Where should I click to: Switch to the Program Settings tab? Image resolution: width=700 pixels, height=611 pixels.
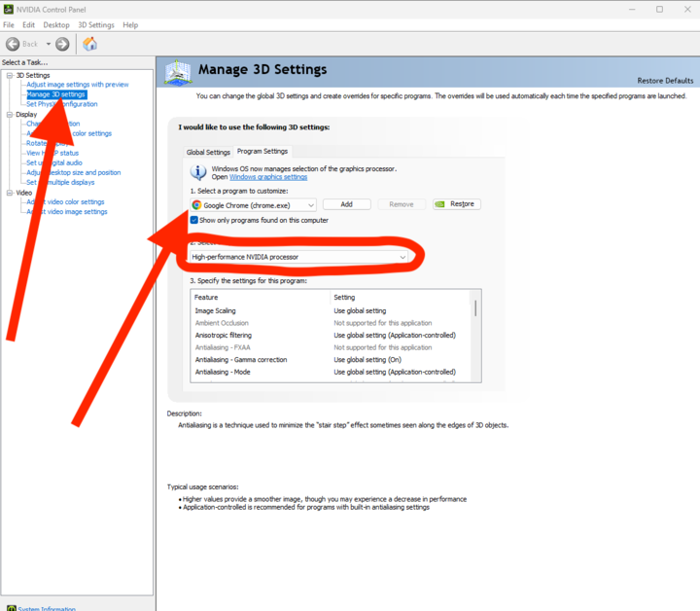[x=262, y=152]
